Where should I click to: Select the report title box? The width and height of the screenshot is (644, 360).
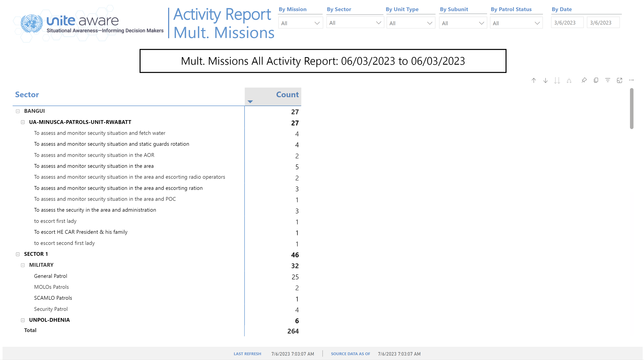(x=323, y=61)
